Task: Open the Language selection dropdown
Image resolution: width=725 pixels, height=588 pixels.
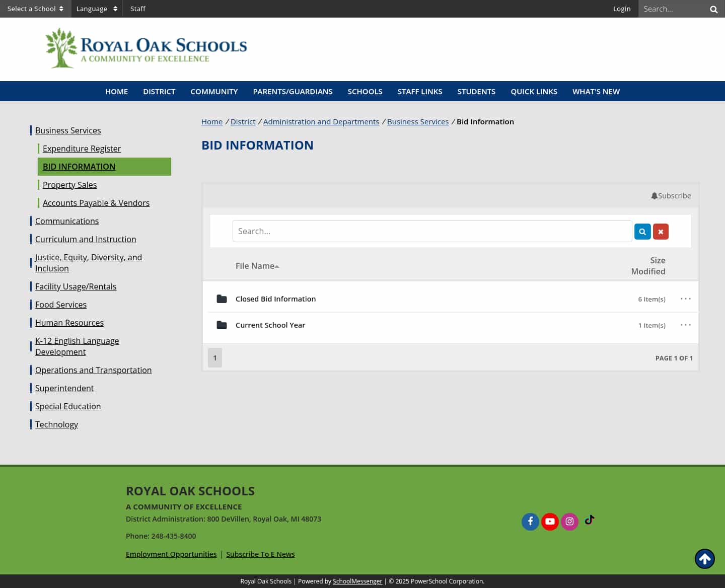Action: (97, 9)
